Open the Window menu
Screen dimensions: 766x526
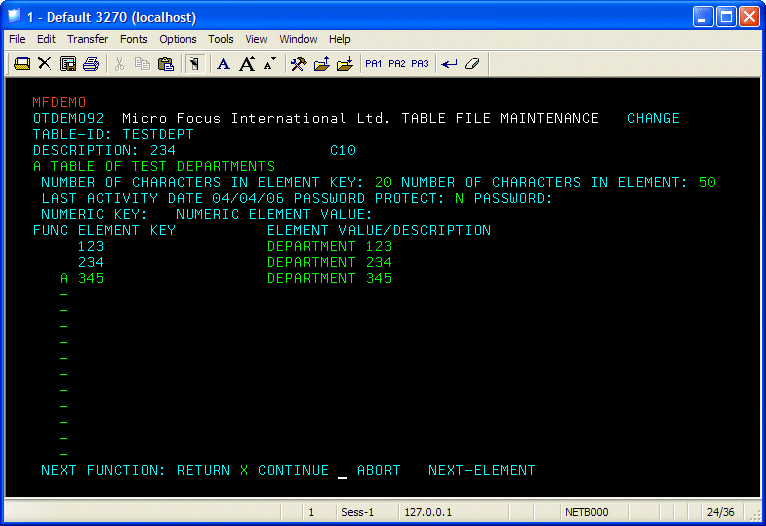(x=298, y=39)
